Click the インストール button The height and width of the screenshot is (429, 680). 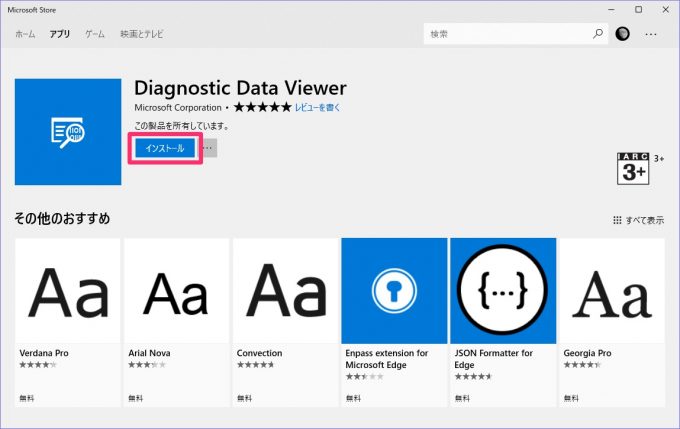[x=165, y=148]
